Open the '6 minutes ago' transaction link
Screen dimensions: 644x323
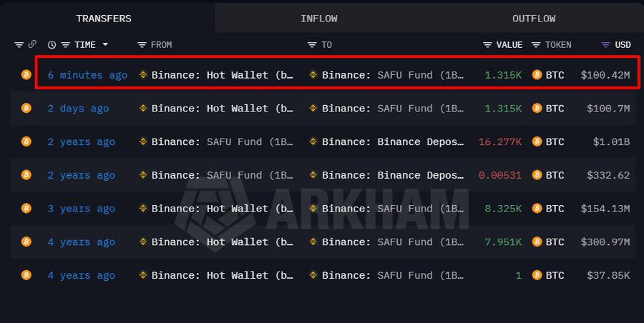pos(87,75)
